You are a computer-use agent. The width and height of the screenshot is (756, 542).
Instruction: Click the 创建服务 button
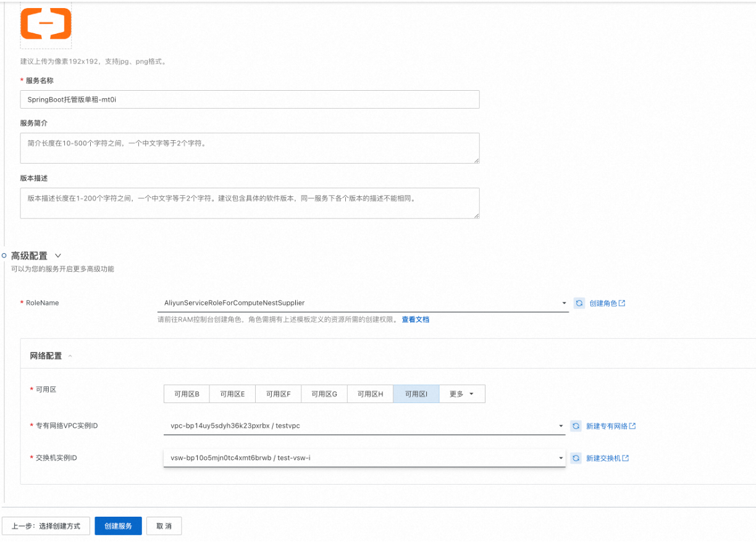[x=118, y=526]
